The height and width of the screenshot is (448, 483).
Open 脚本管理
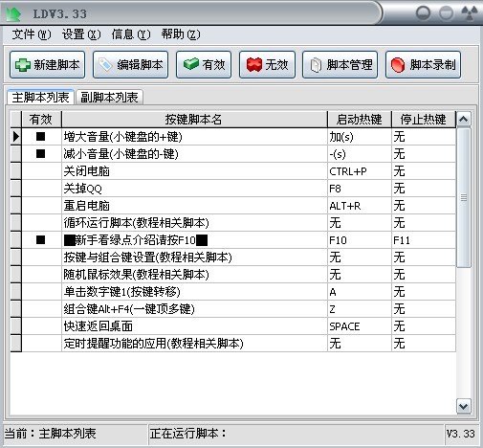[340, 65]
